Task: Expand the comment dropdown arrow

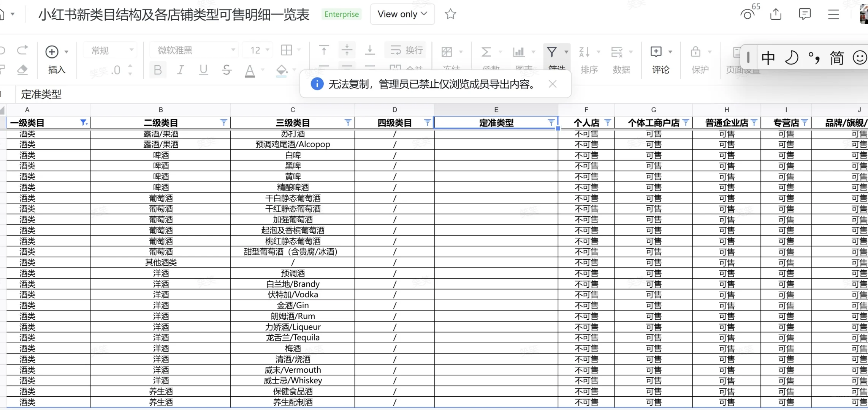Action: click(670, 52)
